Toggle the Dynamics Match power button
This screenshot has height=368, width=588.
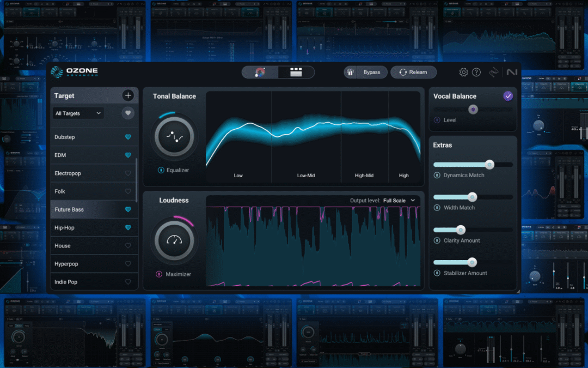click(437, 176)
